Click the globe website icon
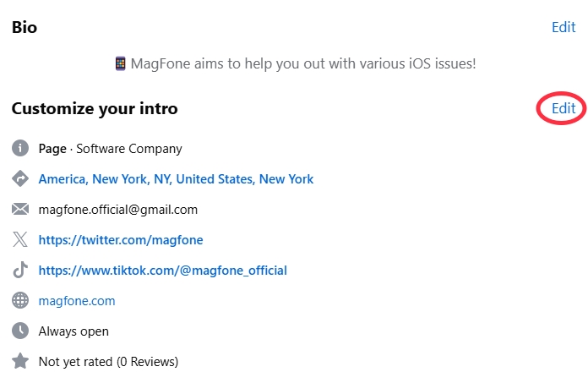 (20, 301)
